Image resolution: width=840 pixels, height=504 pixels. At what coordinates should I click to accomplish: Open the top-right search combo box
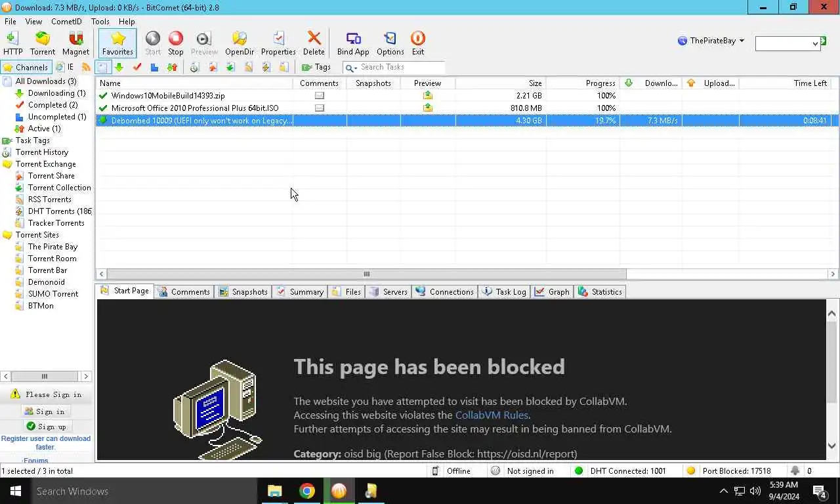click(x=787, y=43)
